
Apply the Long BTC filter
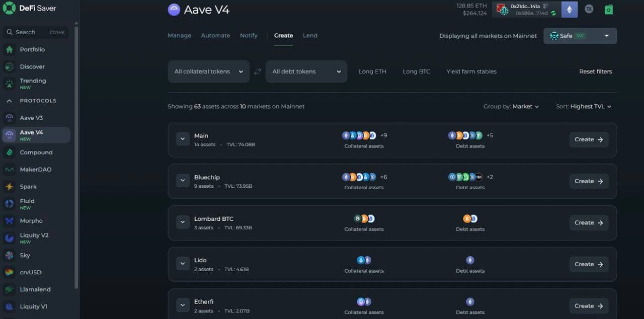[x=417, y=71]
